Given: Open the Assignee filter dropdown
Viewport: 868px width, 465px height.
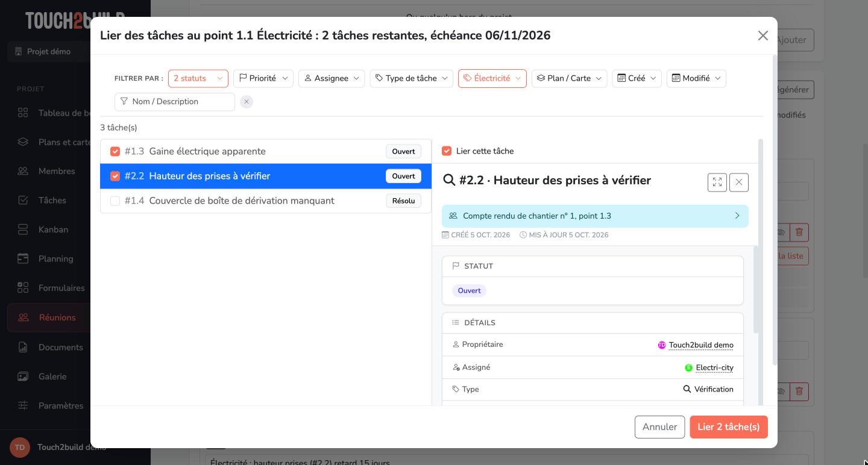Looking at the screenshot, I should tap(332, 78).
